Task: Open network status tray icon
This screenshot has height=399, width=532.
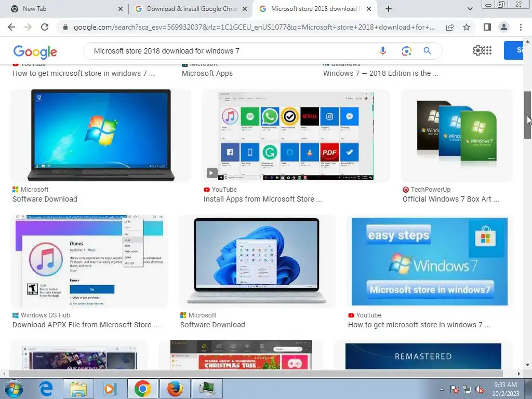Action: [467, 389]
